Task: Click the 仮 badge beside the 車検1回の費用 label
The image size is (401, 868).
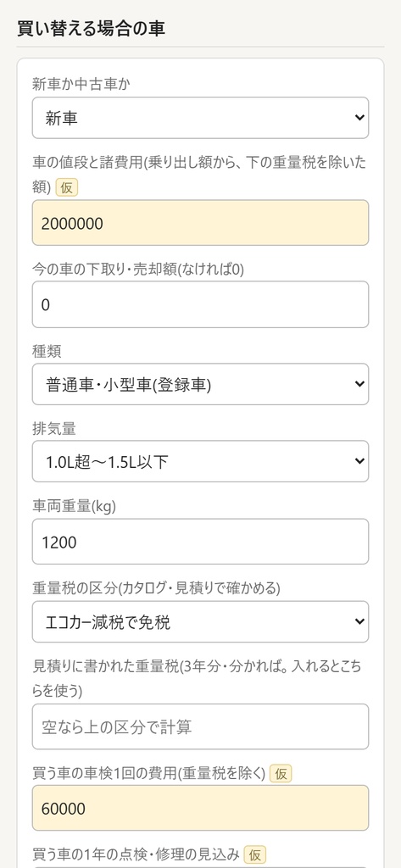Action: [x=281, y=773]
